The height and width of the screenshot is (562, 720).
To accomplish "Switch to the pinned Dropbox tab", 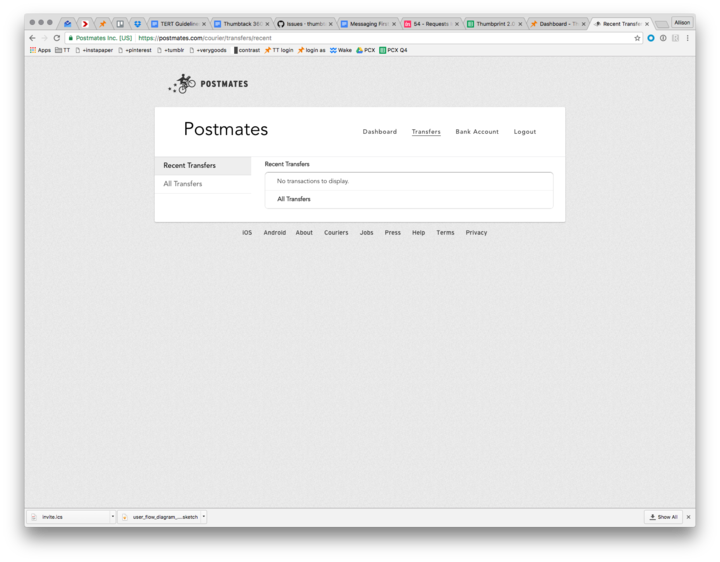I will click(x=137, y=24).
